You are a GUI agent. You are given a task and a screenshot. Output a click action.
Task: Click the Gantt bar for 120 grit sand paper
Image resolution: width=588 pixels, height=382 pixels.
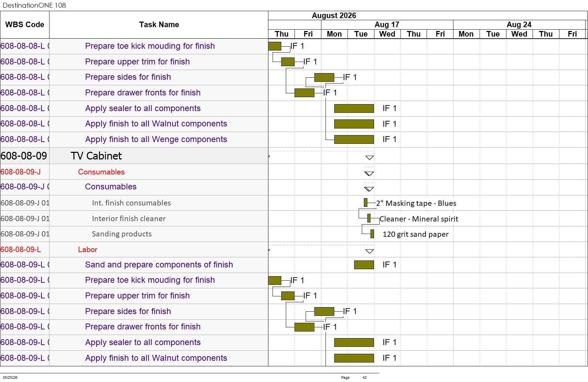click(x=372, y=234)
